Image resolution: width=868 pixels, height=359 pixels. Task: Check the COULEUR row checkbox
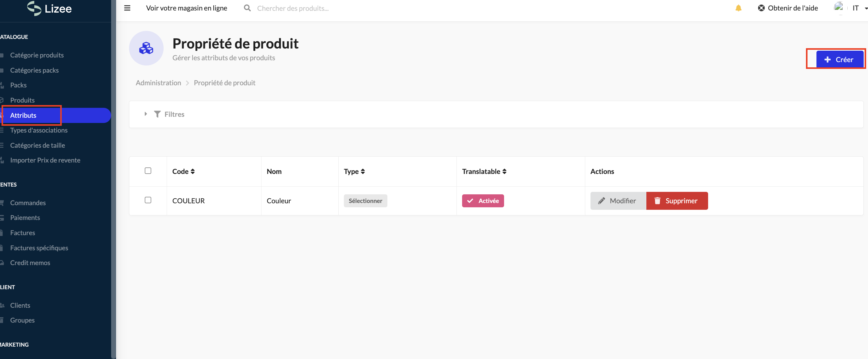[x=148, y=200]
